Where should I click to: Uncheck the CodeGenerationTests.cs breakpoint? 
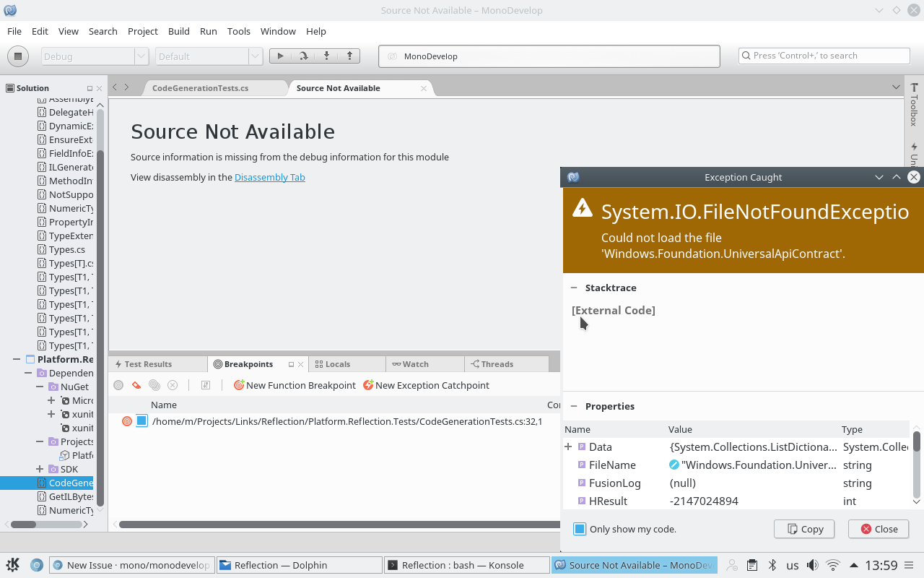(x=141, y=420)
